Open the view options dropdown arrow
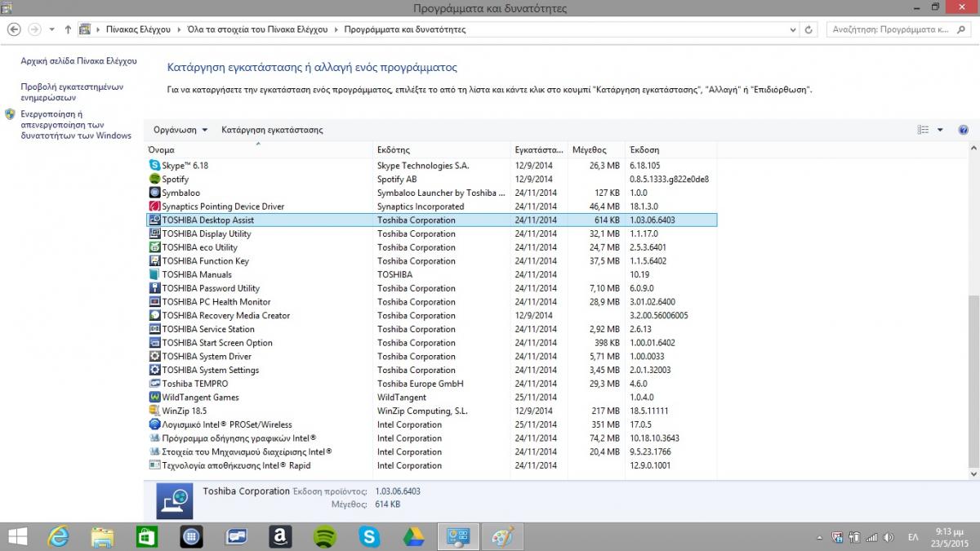 940,130
